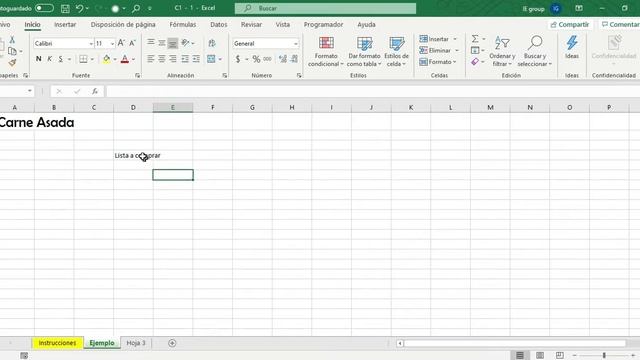
Task: Click the Insert Function fx icon
Action: click(x=95, y=91)
